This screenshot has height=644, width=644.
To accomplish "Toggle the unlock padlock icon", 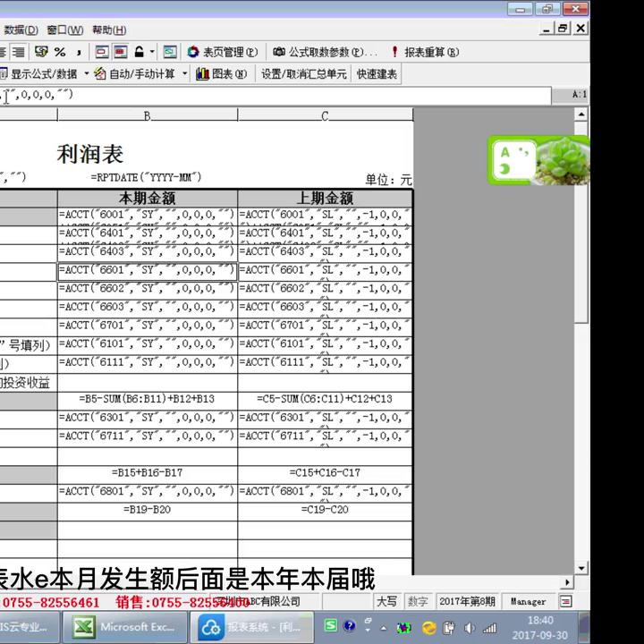I will click(140, 52).
